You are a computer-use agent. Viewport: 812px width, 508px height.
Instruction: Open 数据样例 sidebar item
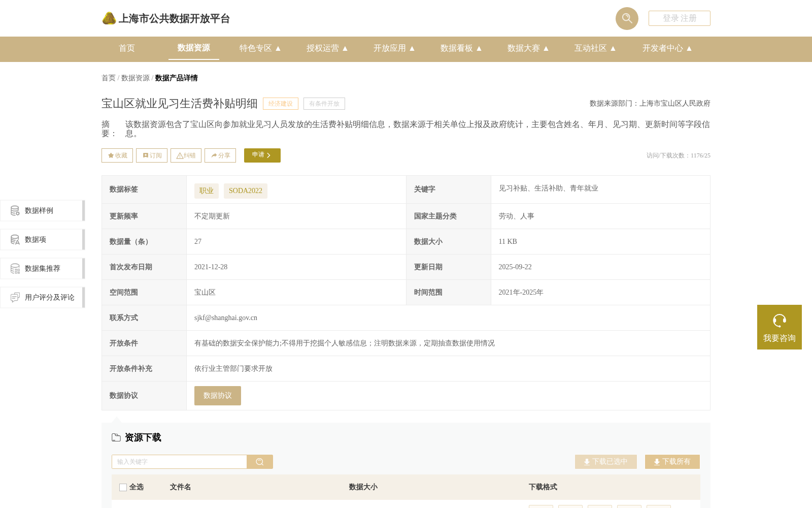[42, 210]
